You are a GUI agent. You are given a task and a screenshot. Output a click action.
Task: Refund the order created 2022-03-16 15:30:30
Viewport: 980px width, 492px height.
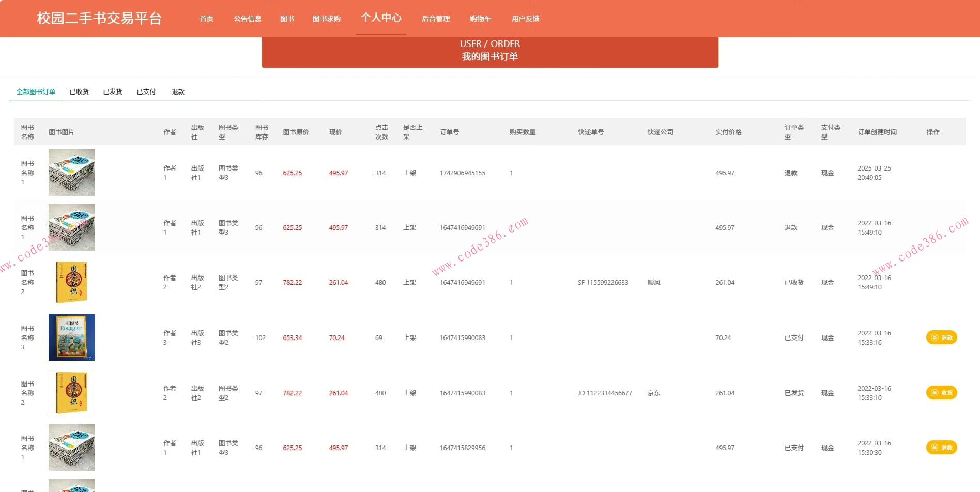point(941,448)
